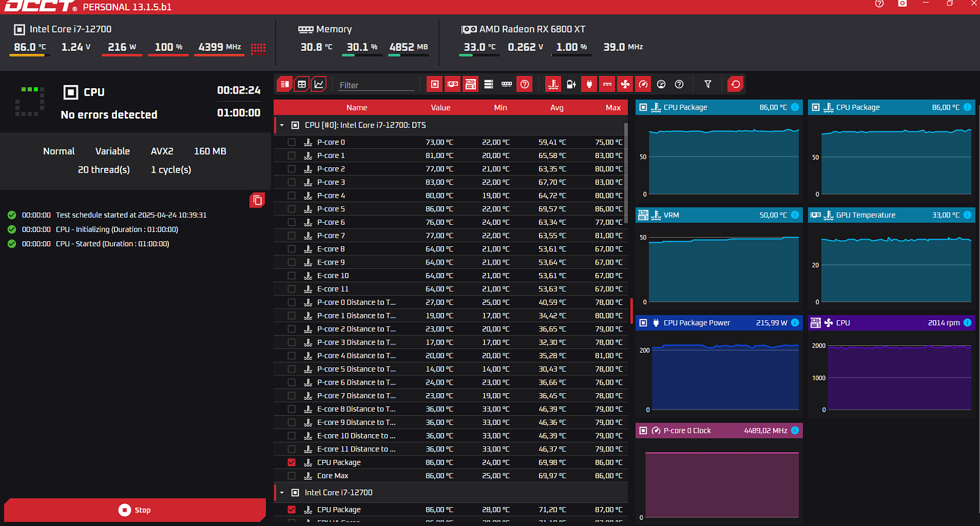Collapse the CPU [#0] DTS group
Image resolution: width=980 pixels, height=526 pixels.
(282, 125)
